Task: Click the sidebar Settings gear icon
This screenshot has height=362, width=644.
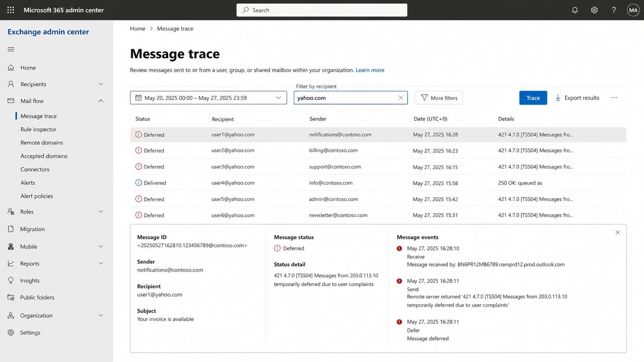Action: pyautogui.click(x=11, y=332)
